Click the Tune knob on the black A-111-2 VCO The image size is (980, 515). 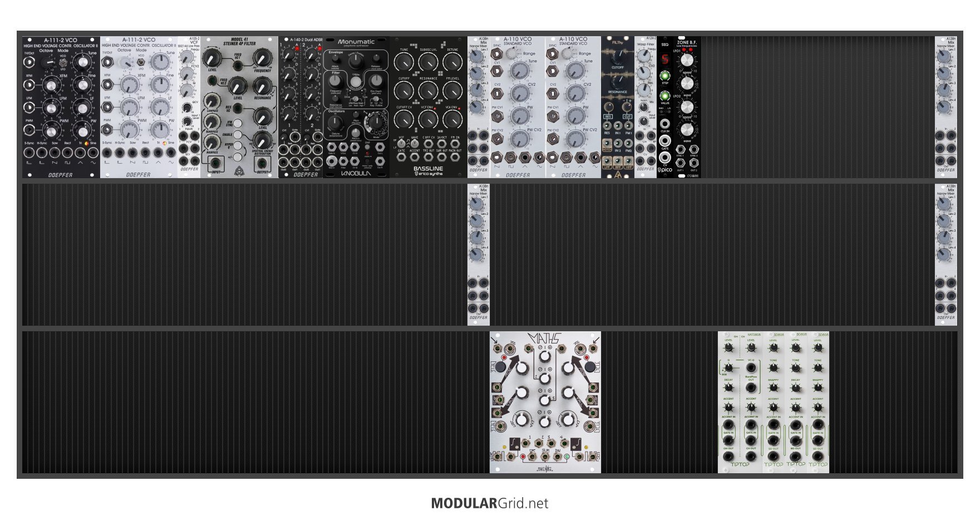tap(83, 62)
